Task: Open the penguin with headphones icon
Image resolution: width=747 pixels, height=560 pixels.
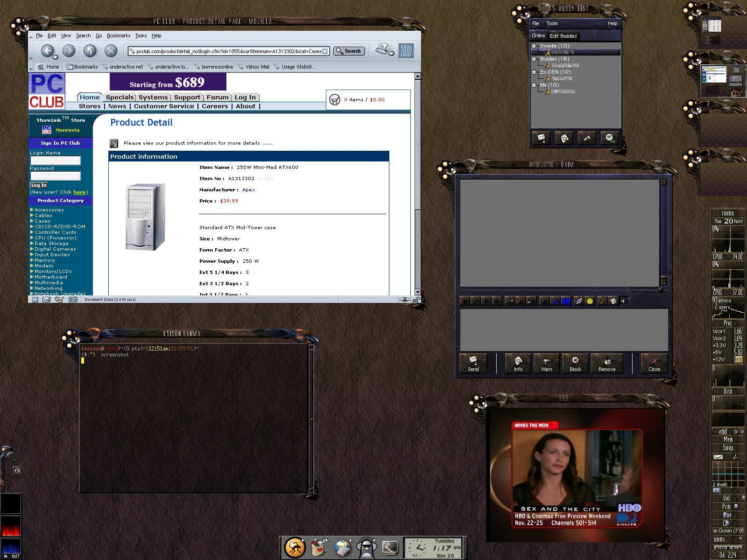Action: [366, 548]
